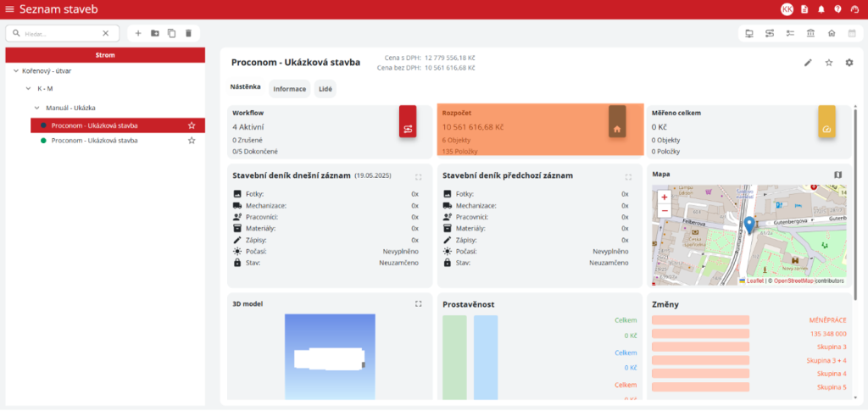
Task: Toggle favorite star on selected Proconom tree item
Action: [x=192, y=125]
